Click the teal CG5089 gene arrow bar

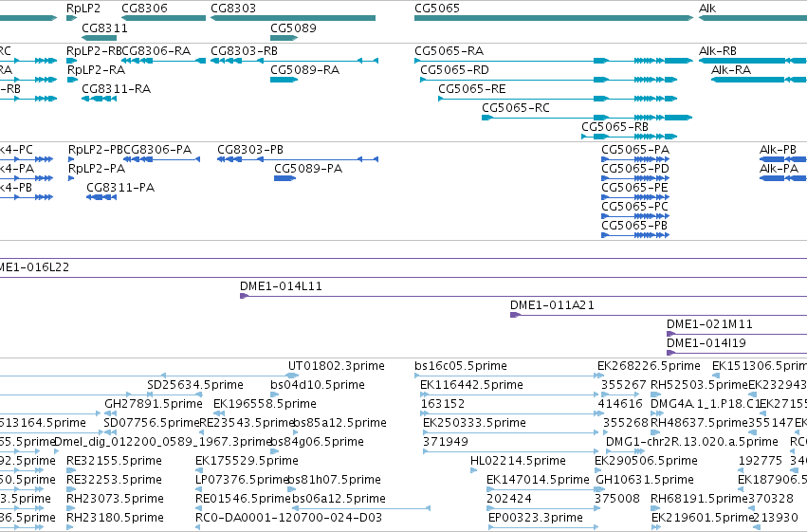click(284, 38)
